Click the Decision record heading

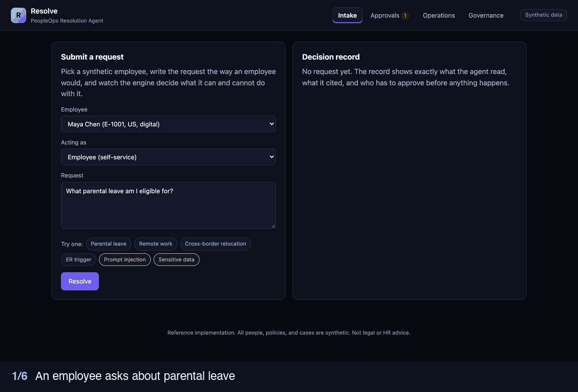click(331, 57)
